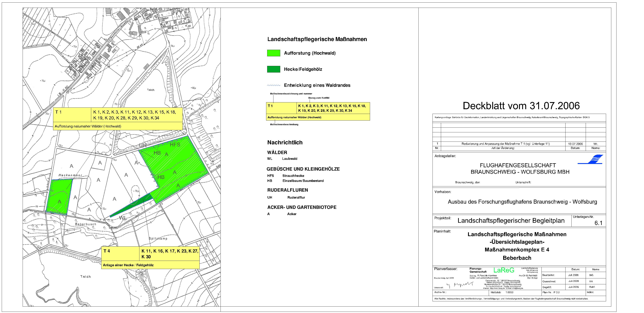Viewport: 644px width, 313px height.
Task: Click the 'ACKER- UND GARTENBIOTOPE' heading
Action: [x=302, y=207]
